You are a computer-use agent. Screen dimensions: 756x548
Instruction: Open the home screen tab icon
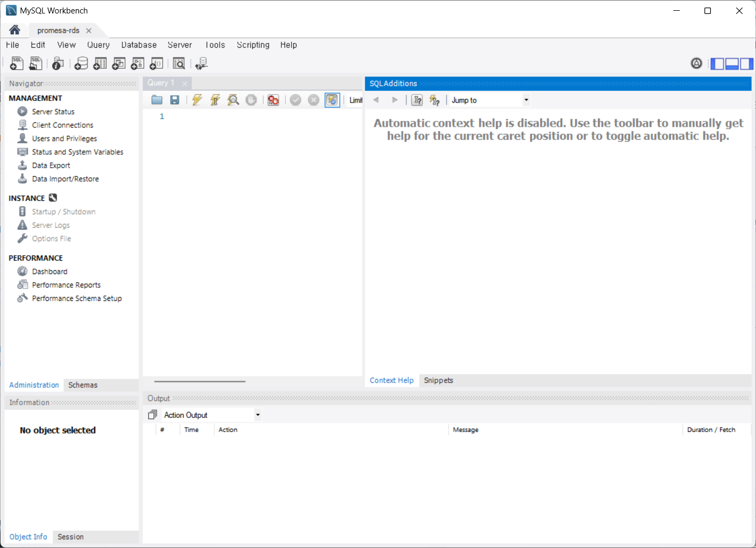(x=14, y=30)
